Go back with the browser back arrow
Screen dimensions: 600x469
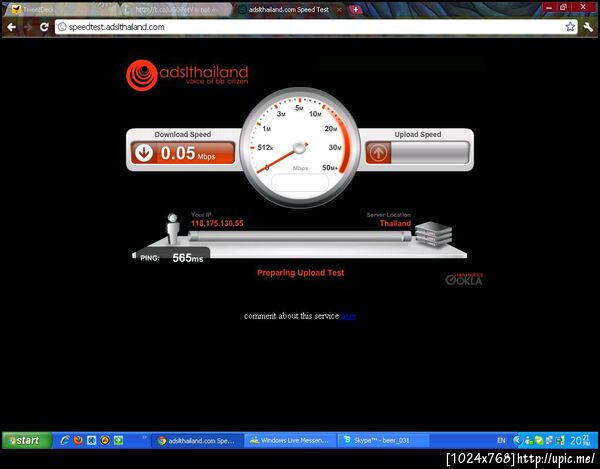point(12,27)
